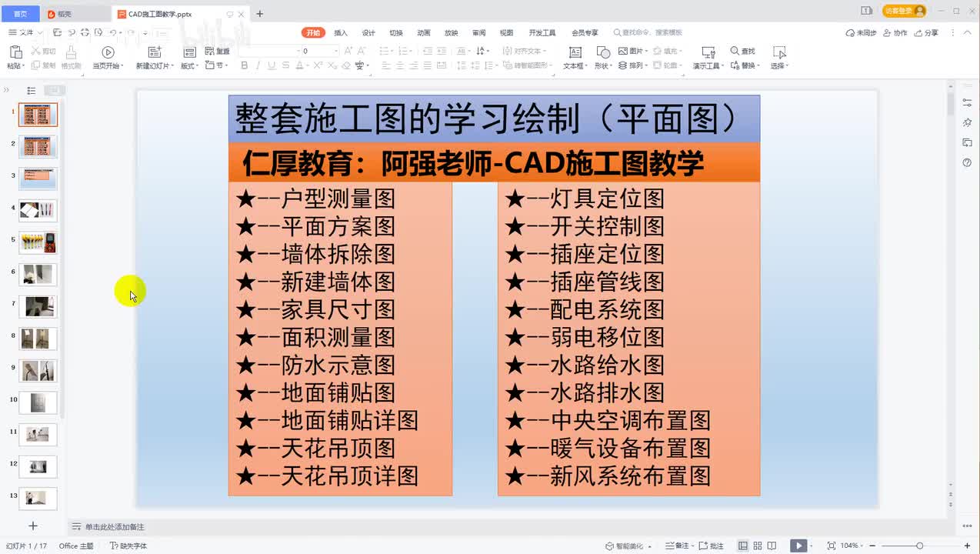Click the 重置 (Reset) button
Viewport: 980px width, 554px height.
pyautogui.click(x=218, y=51)
